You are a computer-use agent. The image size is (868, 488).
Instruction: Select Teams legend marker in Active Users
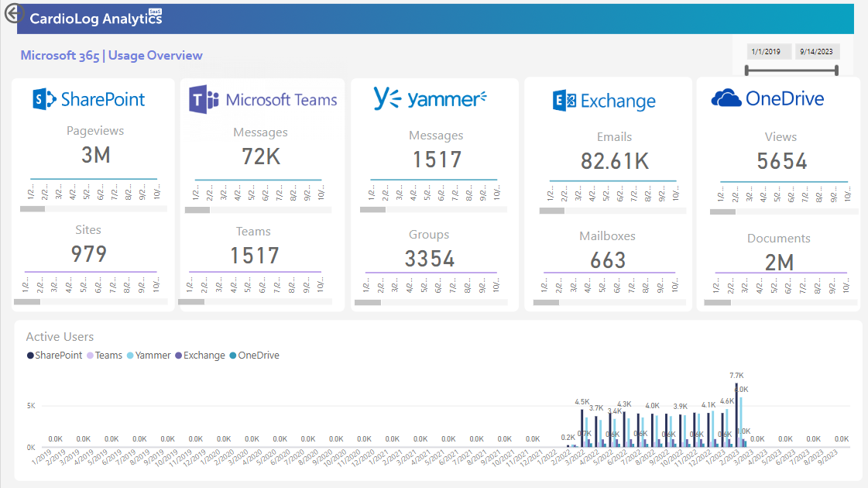coord(91,356)
